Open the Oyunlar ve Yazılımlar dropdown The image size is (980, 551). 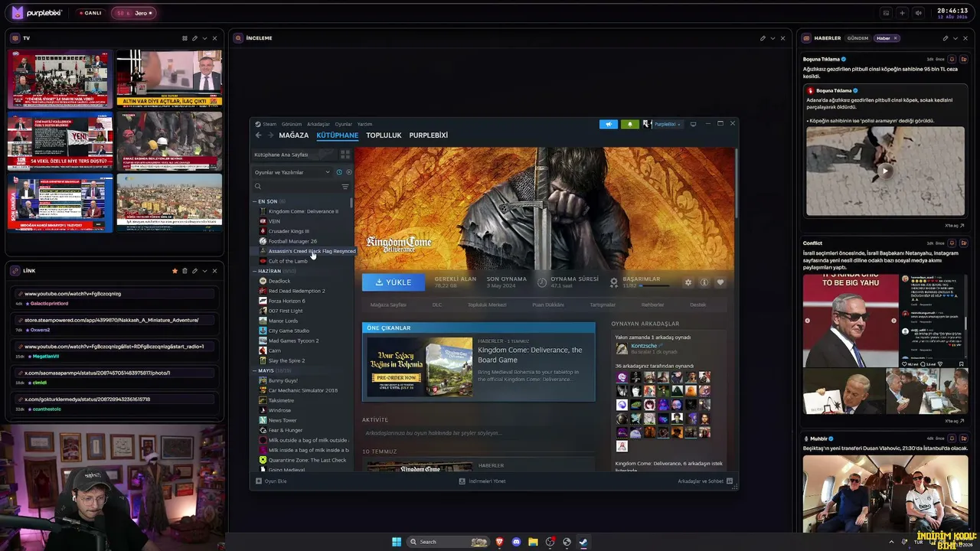pyautogui.click(x=292, y=172)
